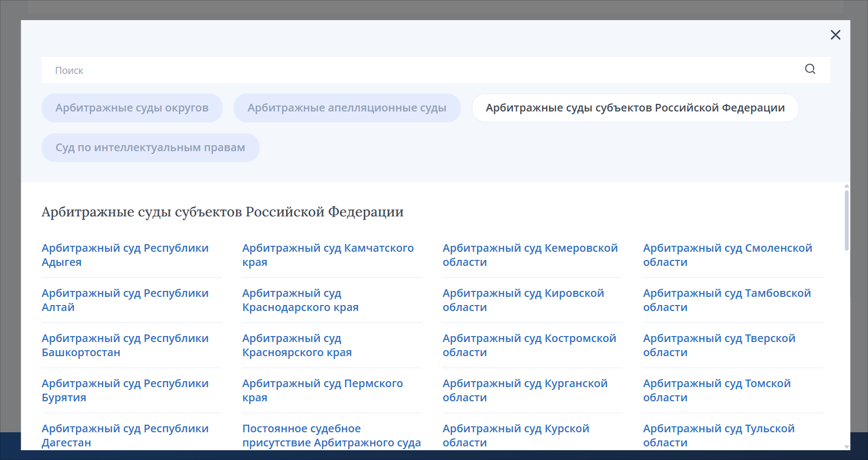This screenshot has height=460, width=868.
Task: Open Арбитражный суд Кемеровской области
Action: pos(530,255)
